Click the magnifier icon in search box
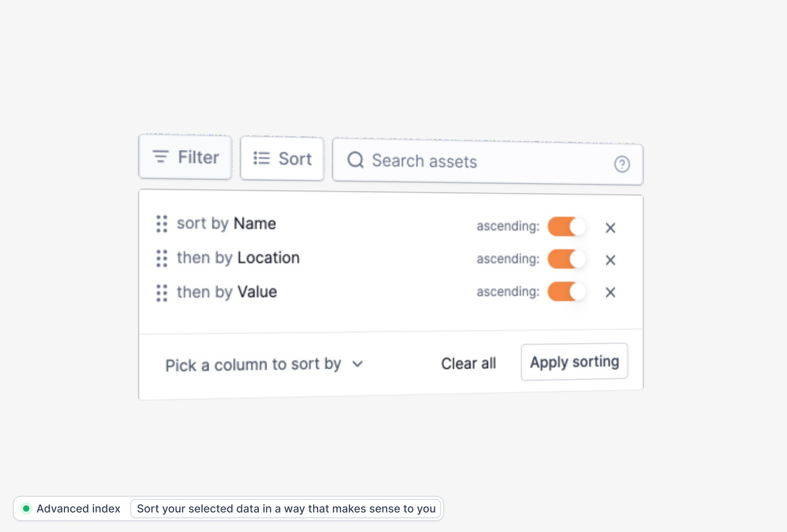787x532 pixels. coord(355,160)
